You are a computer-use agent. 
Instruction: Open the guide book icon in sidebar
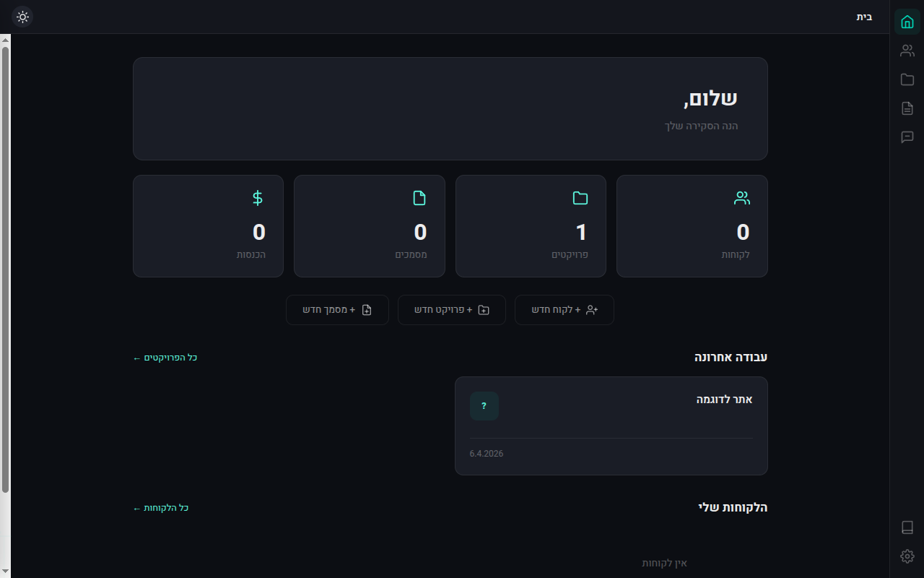point(907,527)
